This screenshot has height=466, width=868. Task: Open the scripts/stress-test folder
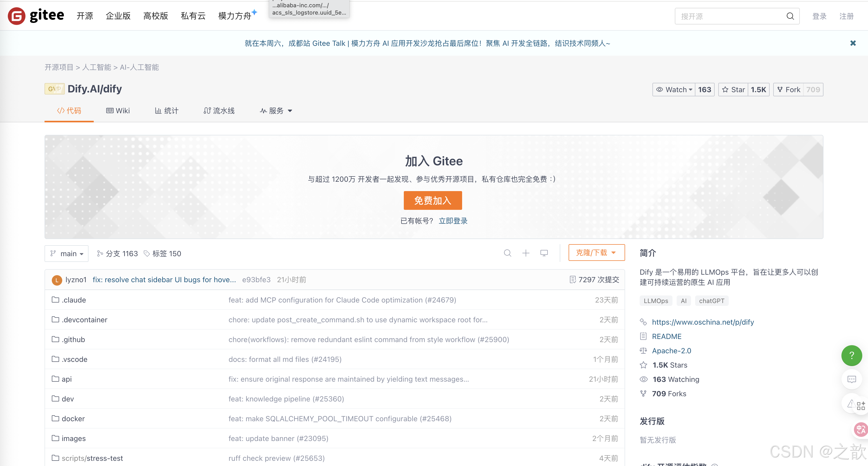92,458
